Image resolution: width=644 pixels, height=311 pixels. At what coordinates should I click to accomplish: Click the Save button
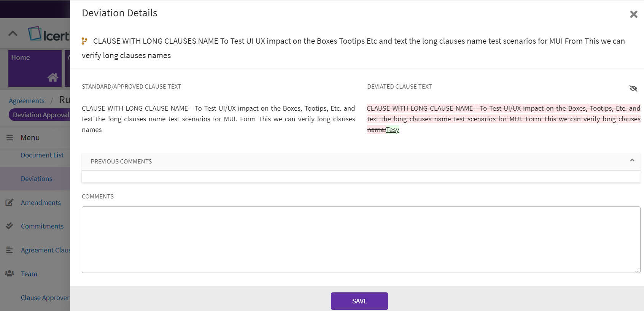359,301
